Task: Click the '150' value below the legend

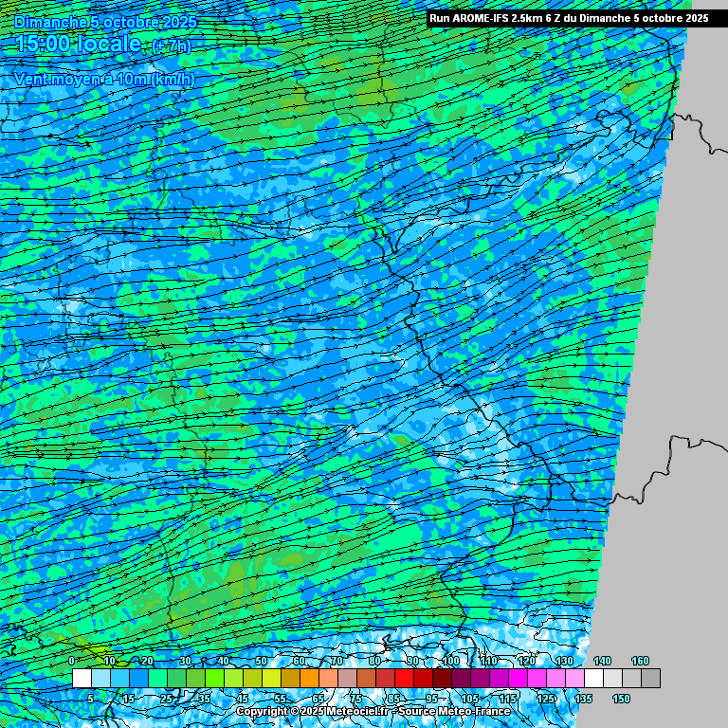Action: pyautogui.click(x=621, y=699)
